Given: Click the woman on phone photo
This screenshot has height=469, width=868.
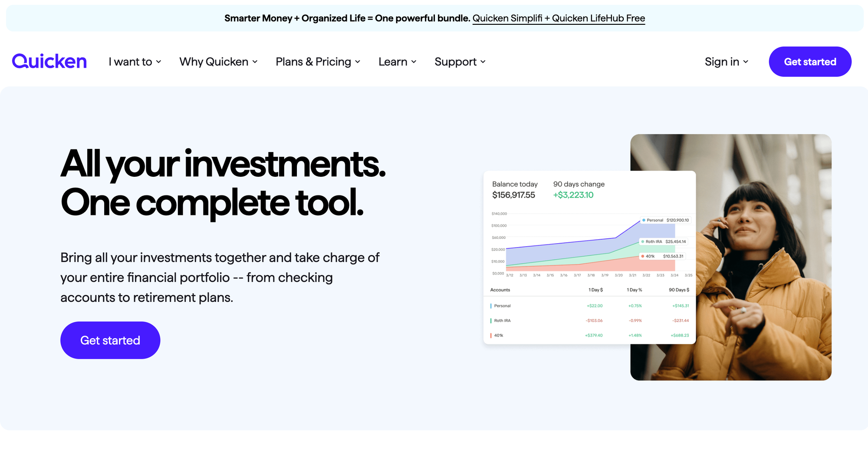Looking at the screenshot, I should point(764,257).
